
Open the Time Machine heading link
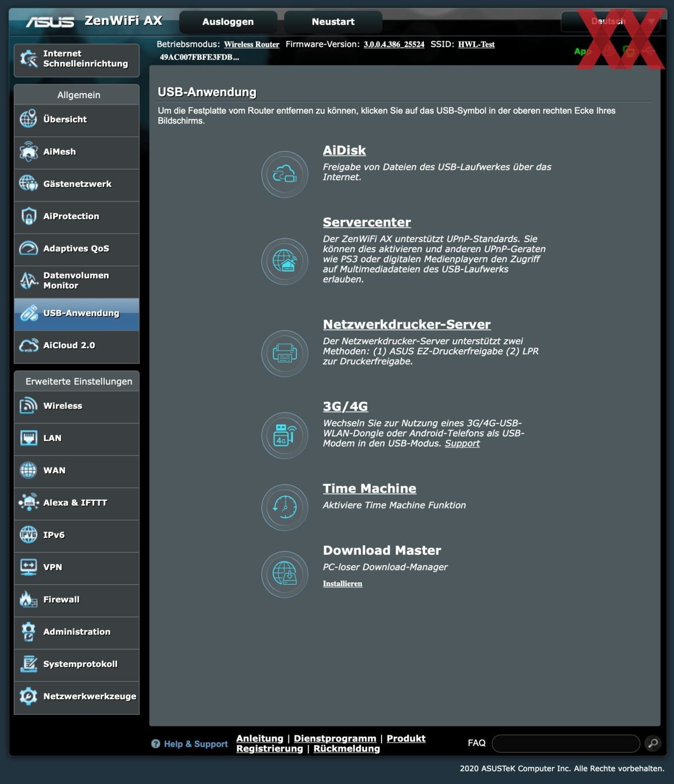(x=370, y=488)
